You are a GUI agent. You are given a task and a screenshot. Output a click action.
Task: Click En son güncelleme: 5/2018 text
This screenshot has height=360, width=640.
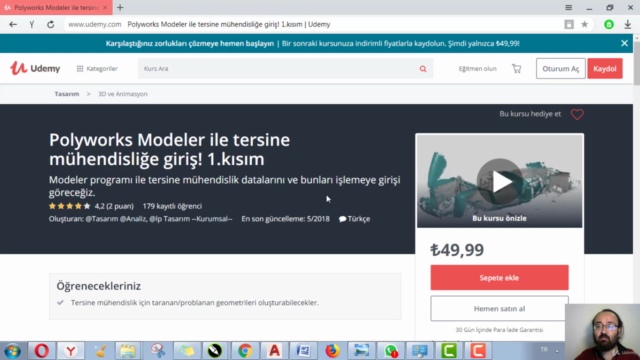[285, 219]
